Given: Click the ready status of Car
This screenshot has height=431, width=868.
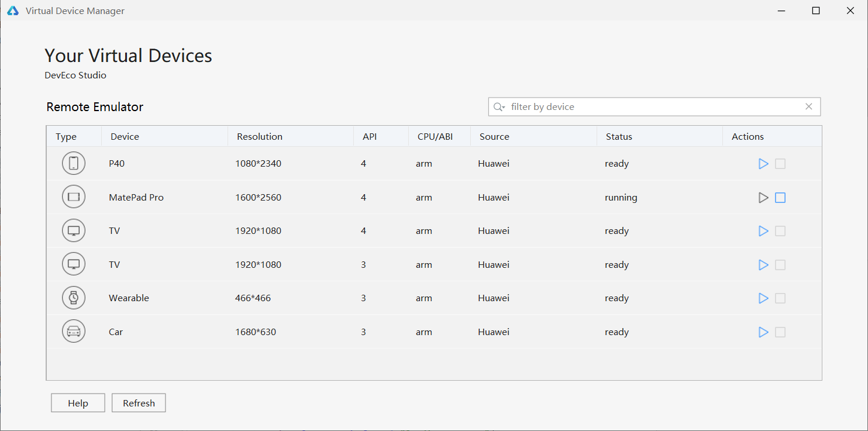Looking at the screenshot, I should (x=616, y=332).
